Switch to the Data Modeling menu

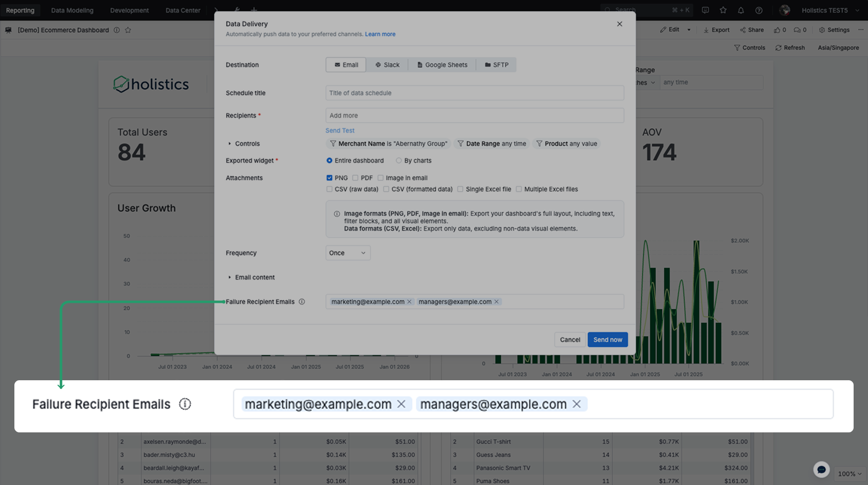[72, 10]
